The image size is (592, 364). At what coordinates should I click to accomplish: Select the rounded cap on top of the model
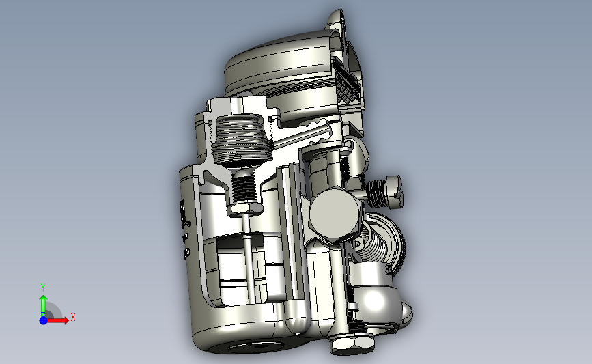point(281,61)
